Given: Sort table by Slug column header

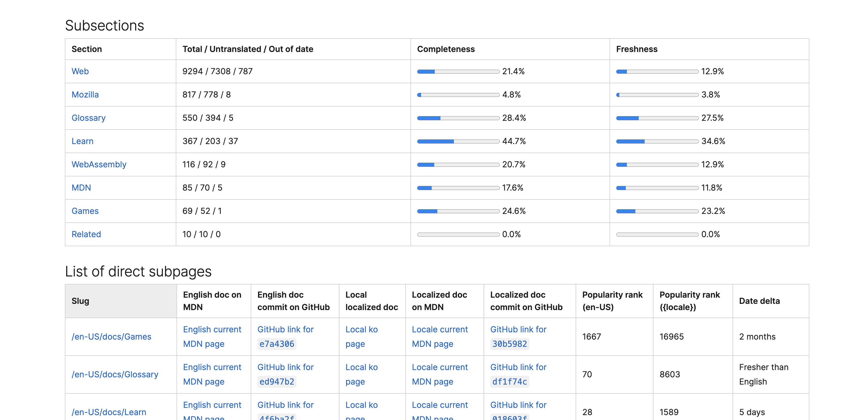Looking at the screenshot, I should [x=80, y=301].
